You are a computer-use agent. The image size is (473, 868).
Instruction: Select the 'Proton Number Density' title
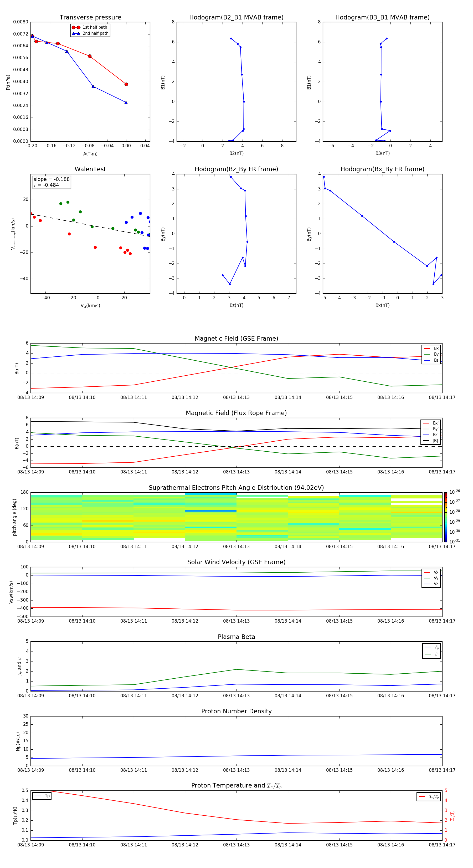(236, 712)
